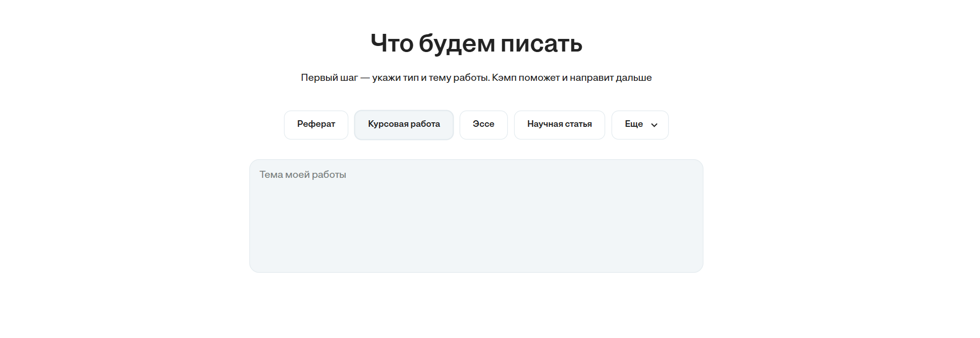Pick the Эссе work type

(483, 125)
